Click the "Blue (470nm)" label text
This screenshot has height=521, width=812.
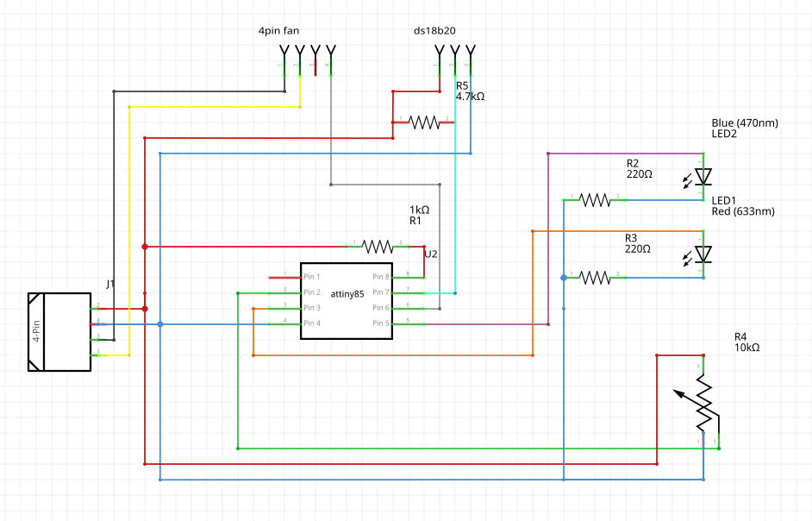tap(745, 123)
